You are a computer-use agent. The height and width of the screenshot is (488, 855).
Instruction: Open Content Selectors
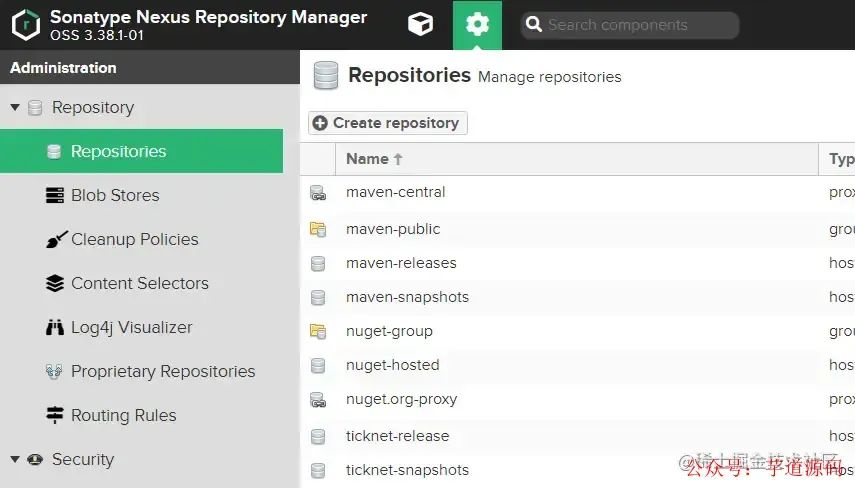pos(140,284)
